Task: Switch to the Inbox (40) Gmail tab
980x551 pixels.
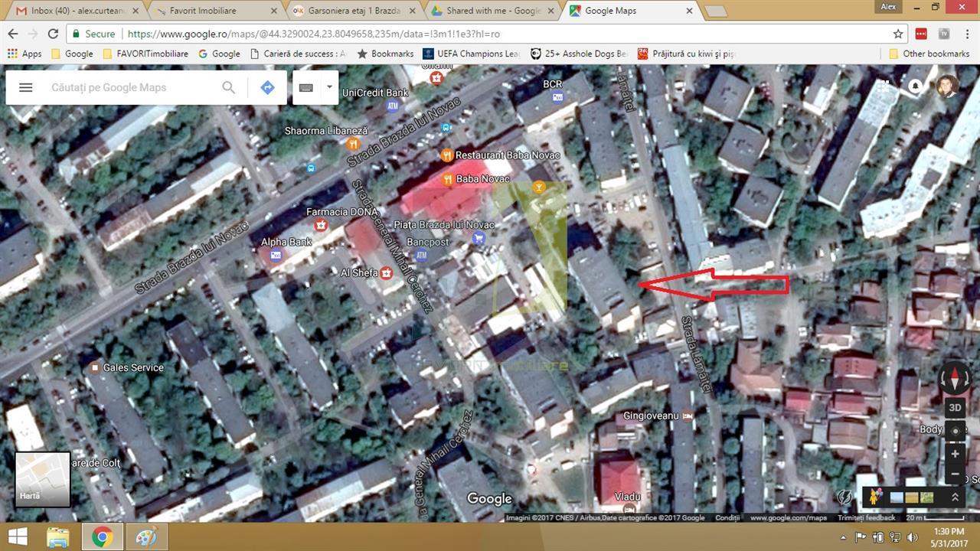Action: click(77, 11)
